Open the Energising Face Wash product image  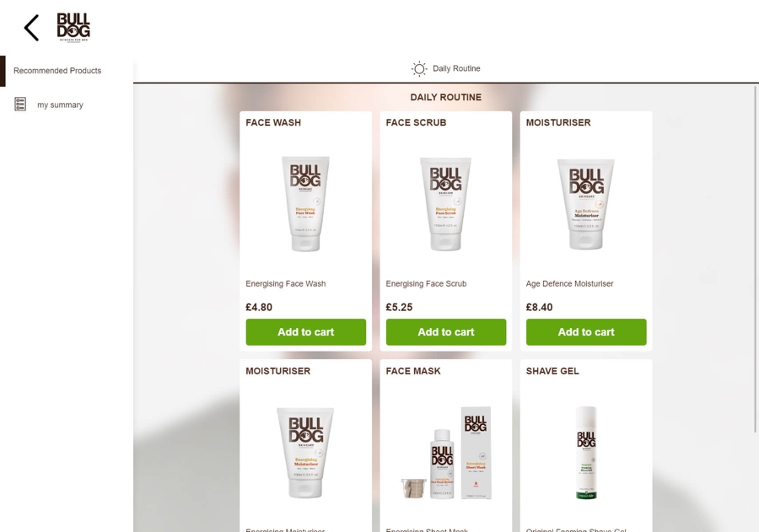coord(305,203)
